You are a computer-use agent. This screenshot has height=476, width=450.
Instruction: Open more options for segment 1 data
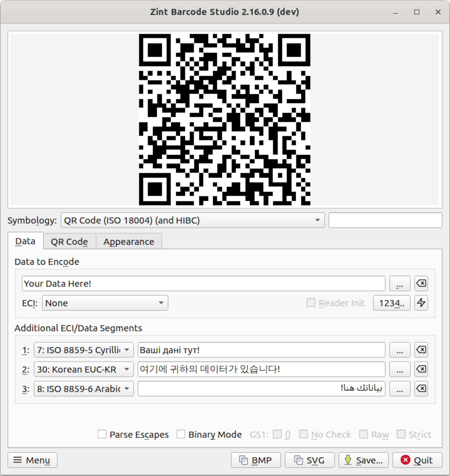(400, 349)
